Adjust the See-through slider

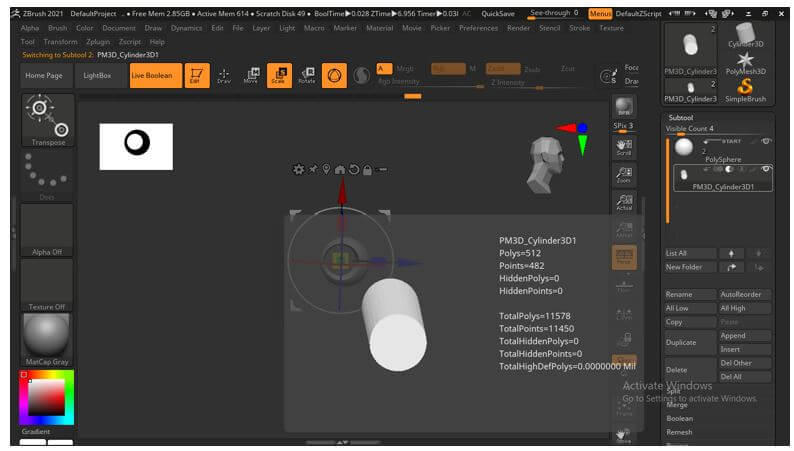click(555, 14)
